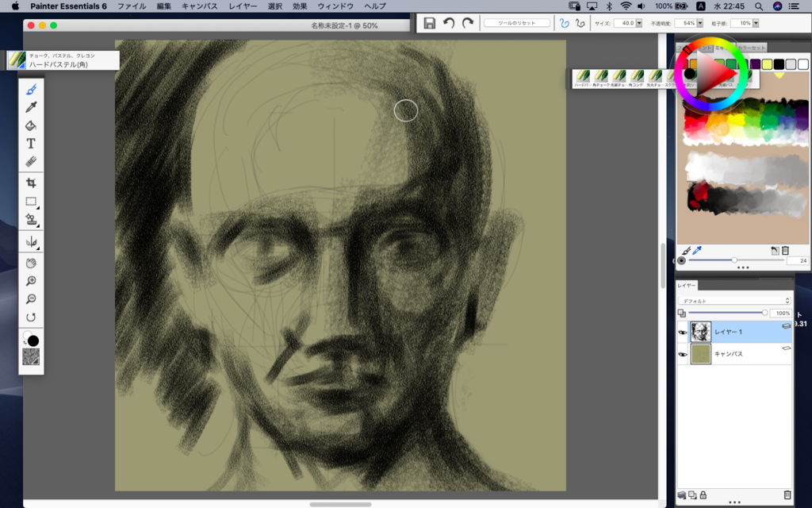Adjust the layer opacity slider

pos(764,313)
